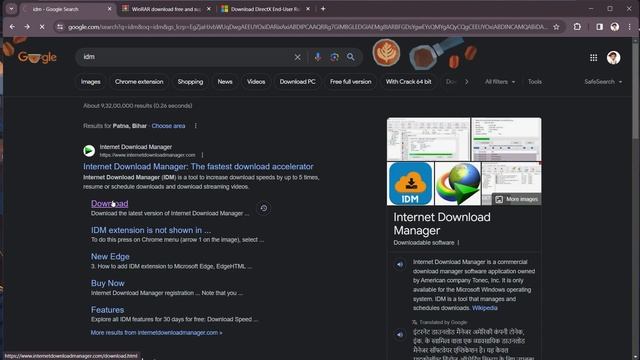Start voice search with microphone icon

[x=318, y=57]
